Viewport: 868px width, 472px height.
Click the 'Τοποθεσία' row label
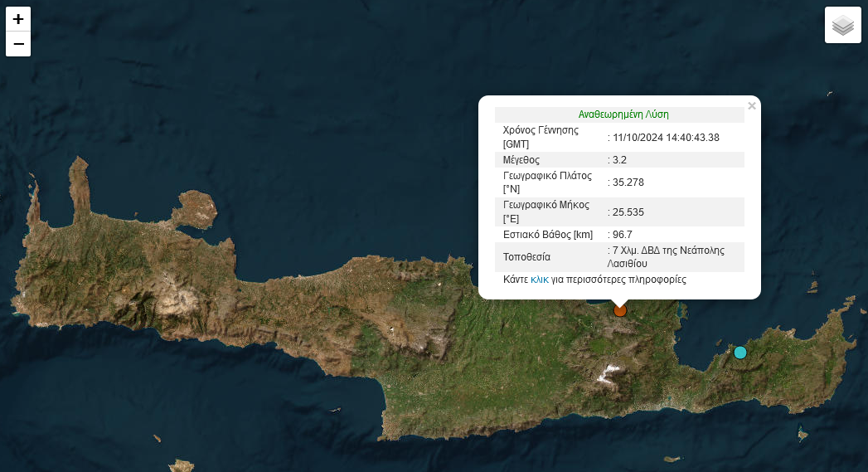pos(526,257)
